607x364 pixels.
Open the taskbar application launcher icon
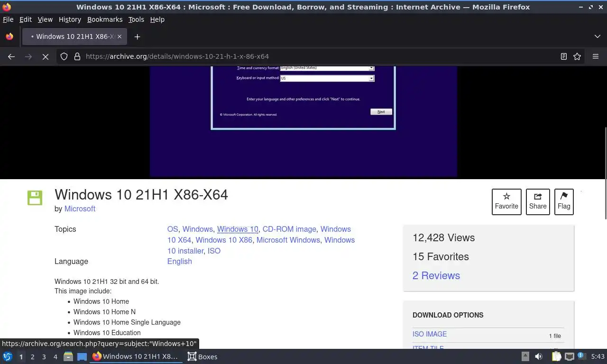pyautogui.click(x=8, y=356)
